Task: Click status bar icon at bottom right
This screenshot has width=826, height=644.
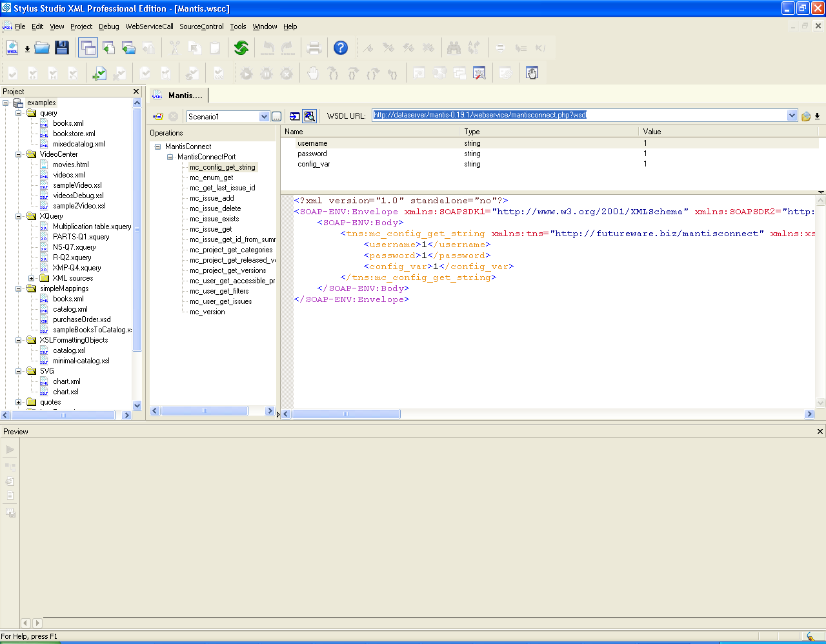Action: [x=810, y=637]
